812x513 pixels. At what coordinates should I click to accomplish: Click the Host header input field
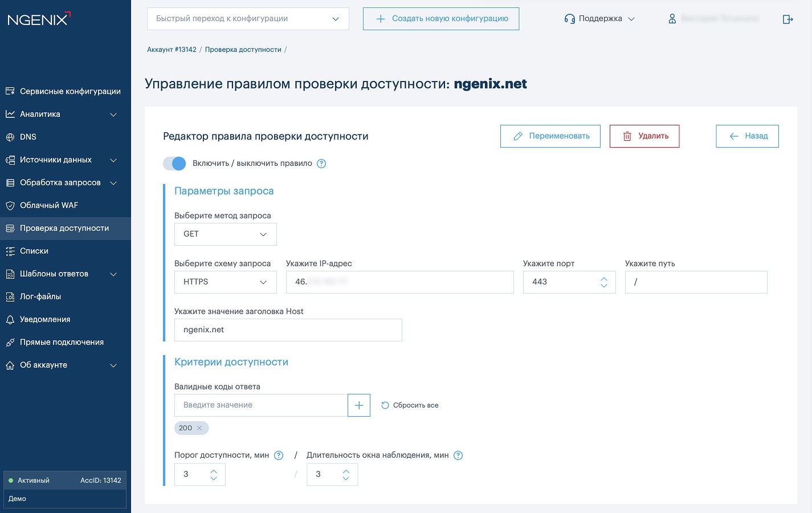[288, 330]
